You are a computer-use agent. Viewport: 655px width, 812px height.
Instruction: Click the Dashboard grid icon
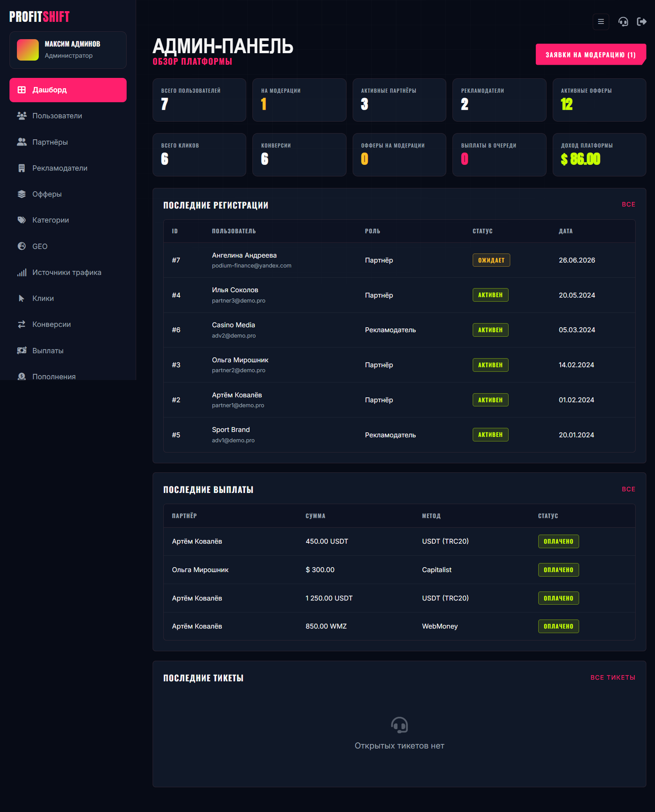[x=22, y=90]
